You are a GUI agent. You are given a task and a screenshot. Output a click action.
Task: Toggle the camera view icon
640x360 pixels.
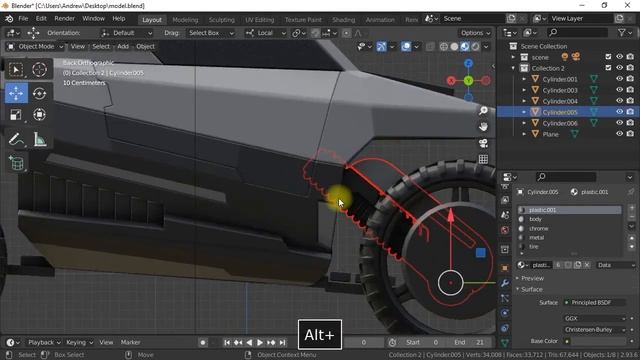pyautogui.click(x=483, y=143)
